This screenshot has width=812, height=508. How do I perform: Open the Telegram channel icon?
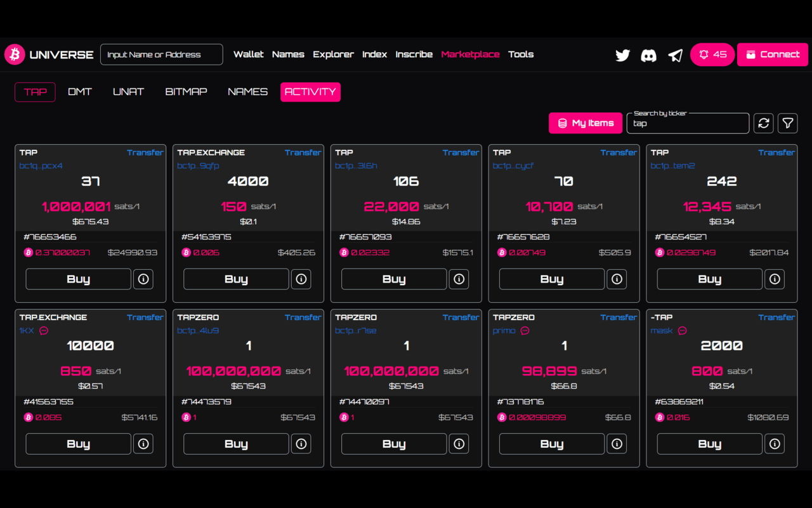[675, 55]
